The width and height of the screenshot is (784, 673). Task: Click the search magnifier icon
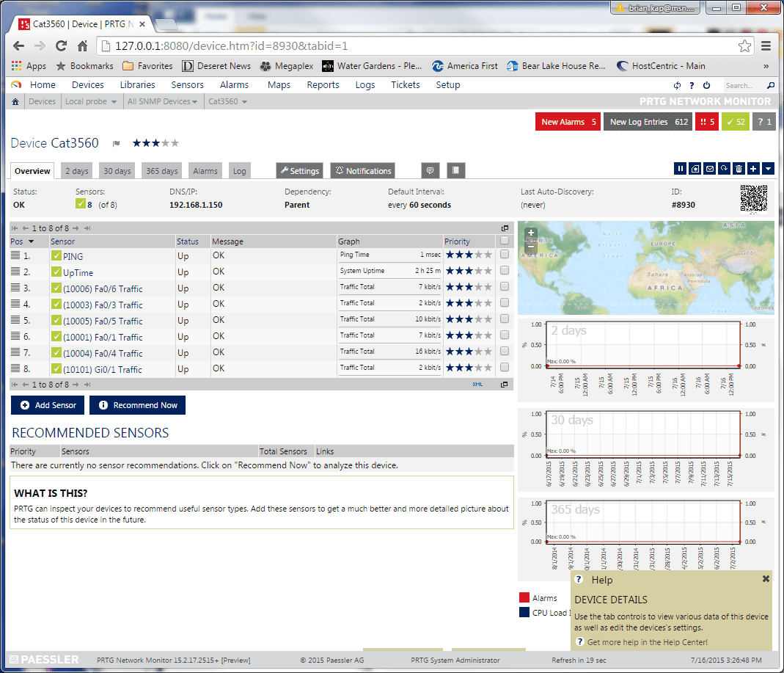tap(771, 86)
